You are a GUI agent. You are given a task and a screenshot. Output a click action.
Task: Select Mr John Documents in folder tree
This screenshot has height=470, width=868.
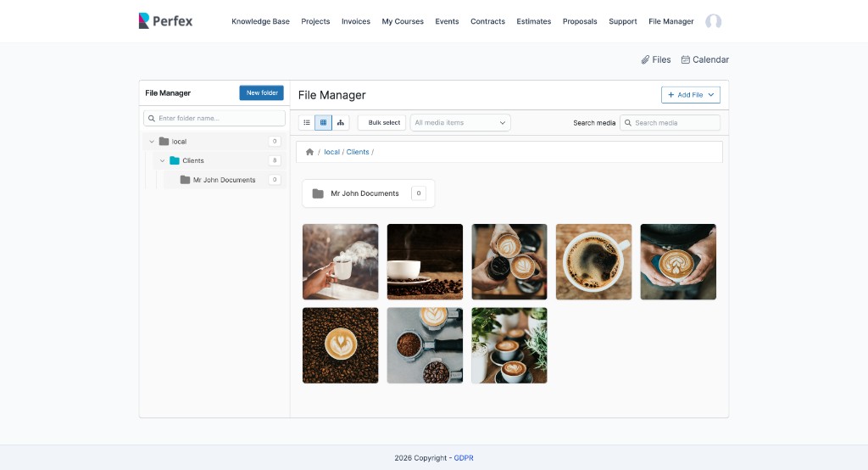pos(224,180)
